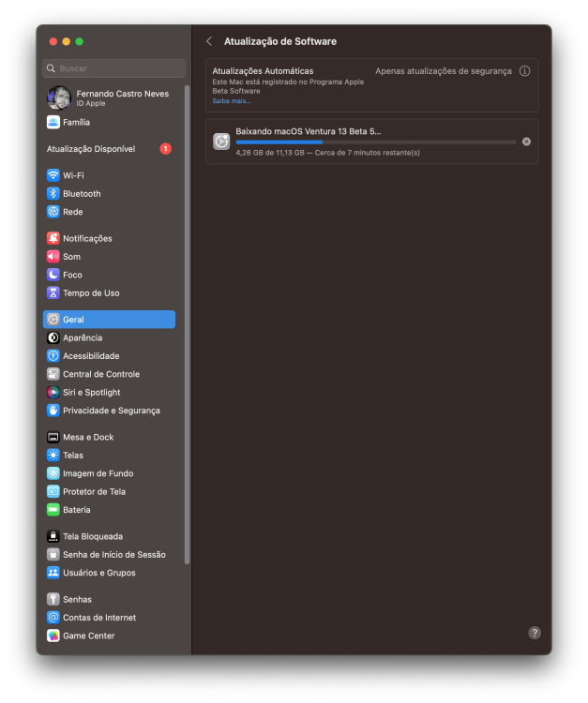Screen dimensions: 588x703
Task: Click Baixando macOS Ventura 13 Beta 5 text
Action: point(309,131)
